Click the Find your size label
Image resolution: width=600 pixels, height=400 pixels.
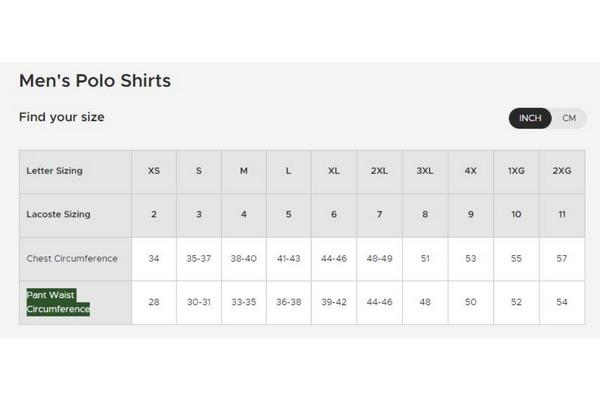[62, 117]
